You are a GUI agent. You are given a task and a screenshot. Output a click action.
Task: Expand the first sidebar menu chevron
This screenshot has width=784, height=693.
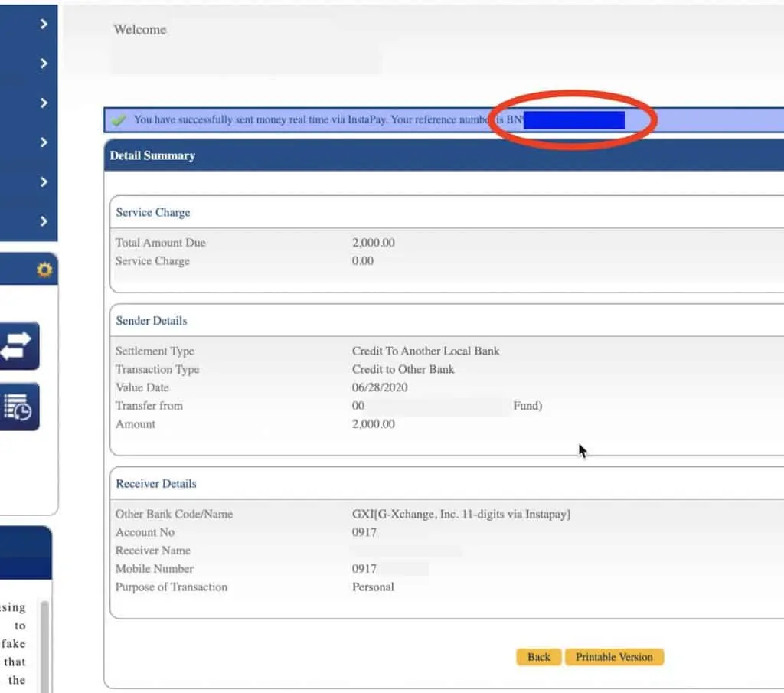tap(44, 25)
